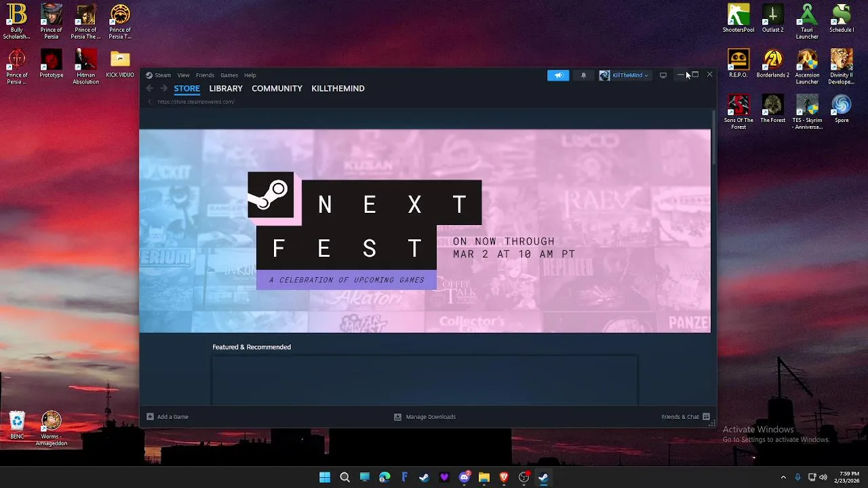Go back with Steam's back arrow
Screen dimensions: 868x488
[x=150, y=89]
